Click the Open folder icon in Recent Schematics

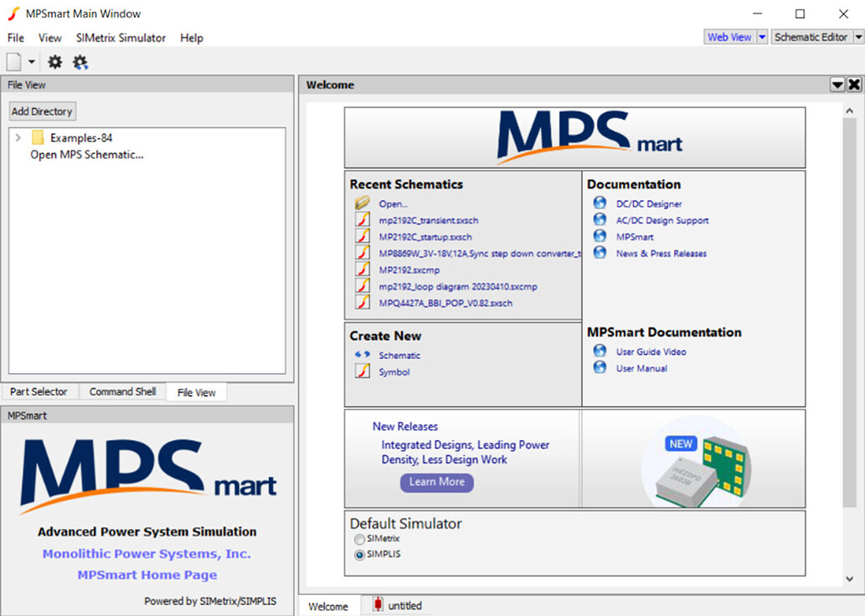363,203
